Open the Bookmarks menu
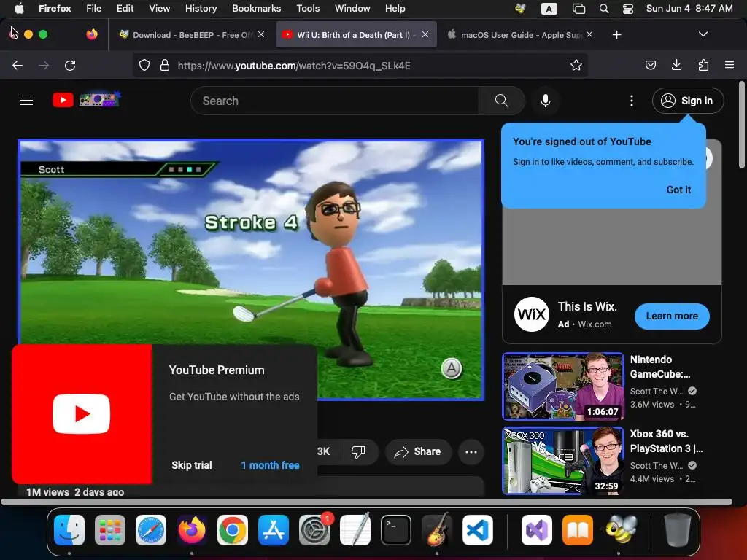747x560 pixels. pos(256,8)
